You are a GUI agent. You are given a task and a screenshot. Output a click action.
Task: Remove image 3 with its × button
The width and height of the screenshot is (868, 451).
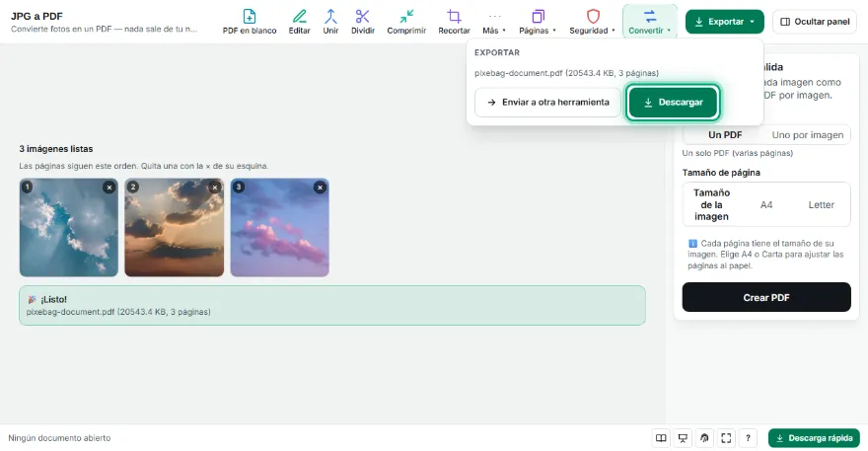click(320, 188)
